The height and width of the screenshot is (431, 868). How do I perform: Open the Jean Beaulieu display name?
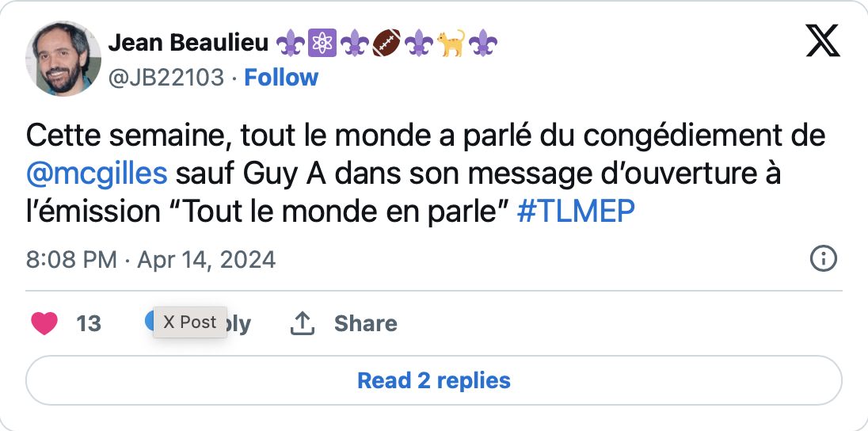coord(188,44)
